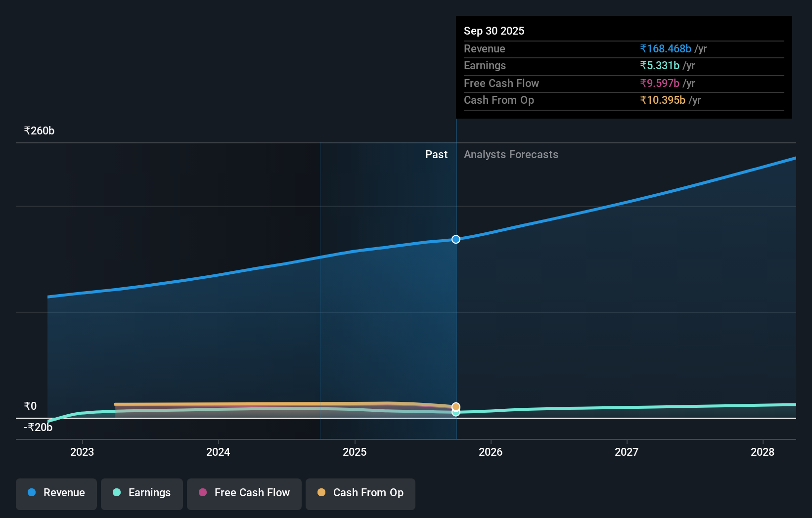Switch to the Analysts Forecasts section
Image resolution: width=812 pixels, height=518 pixels.
pyautogui.click(x=511, y=154)
